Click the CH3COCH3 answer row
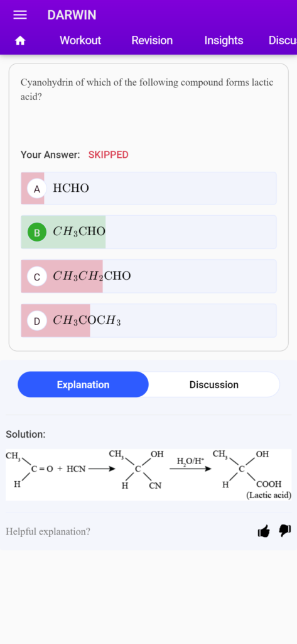 coord(148,320)
